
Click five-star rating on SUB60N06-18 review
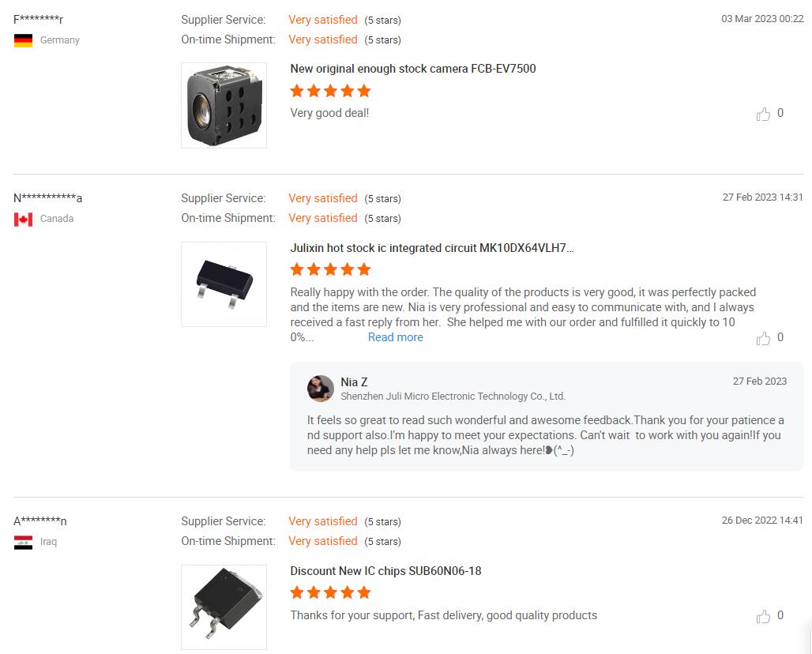coord(330,592)
